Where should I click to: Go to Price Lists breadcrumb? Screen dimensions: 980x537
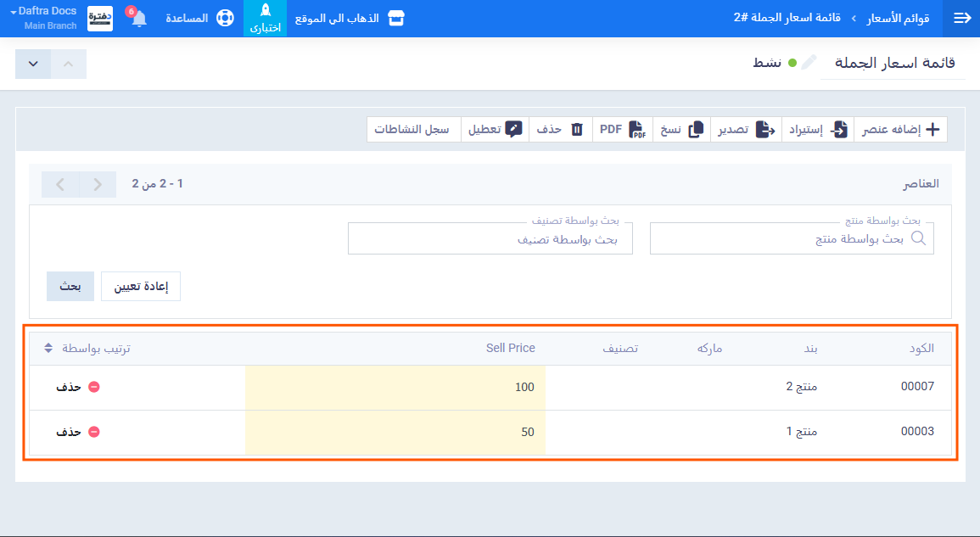pyautogui.click(x=900, y=18)
